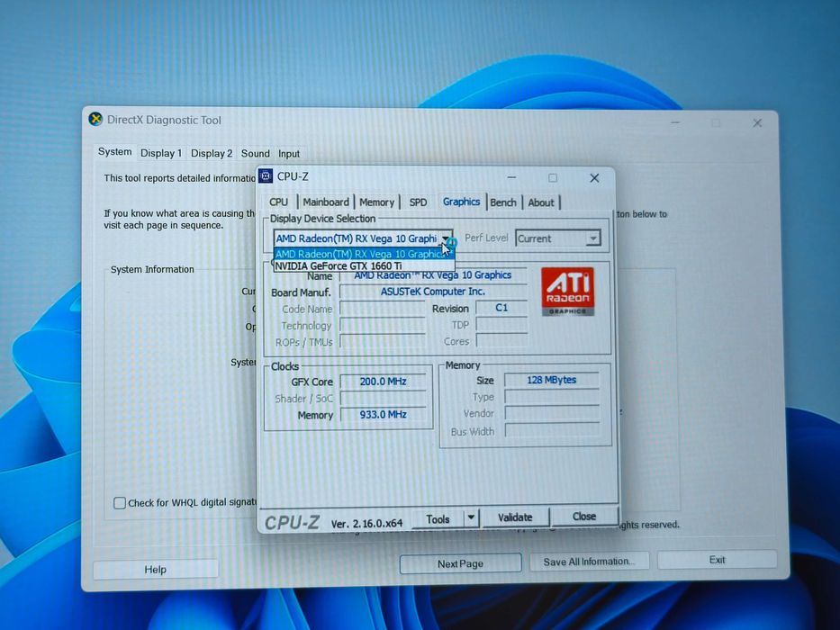Close the CPU-Z window with X
The width and height of the screenshot is (840, 630).
point(594,178)
